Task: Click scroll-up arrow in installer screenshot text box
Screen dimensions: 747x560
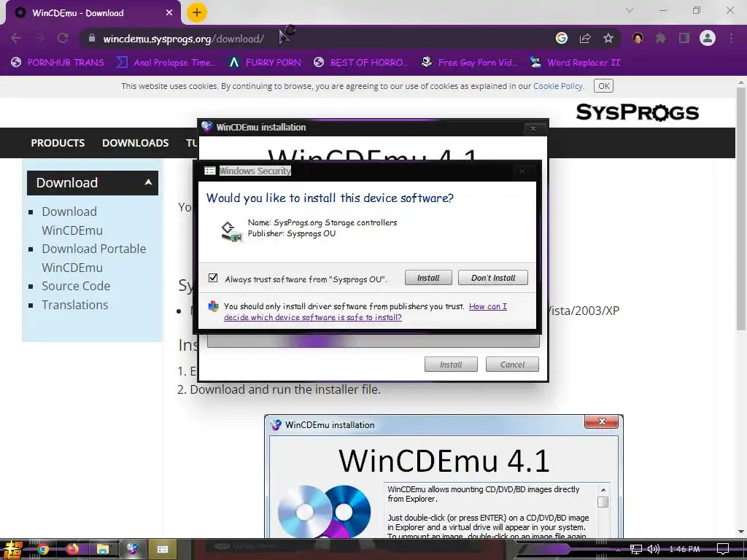Action: tap(603, 490)
